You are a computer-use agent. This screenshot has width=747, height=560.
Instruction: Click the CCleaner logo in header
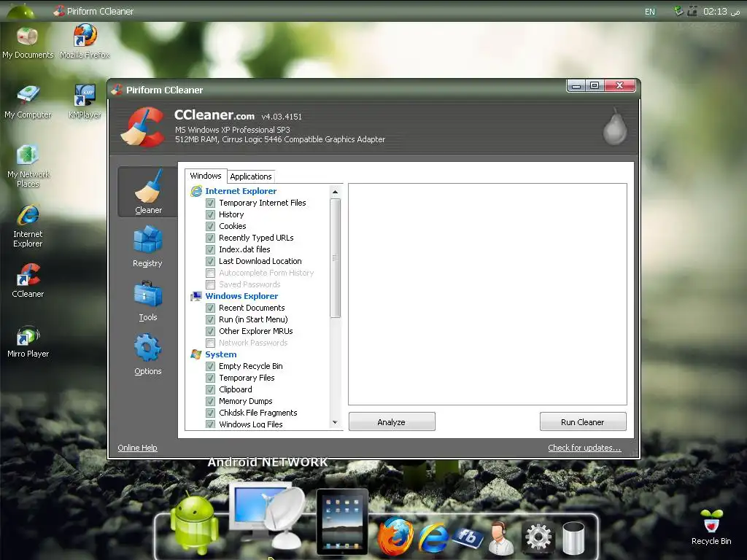coord(143,127)
